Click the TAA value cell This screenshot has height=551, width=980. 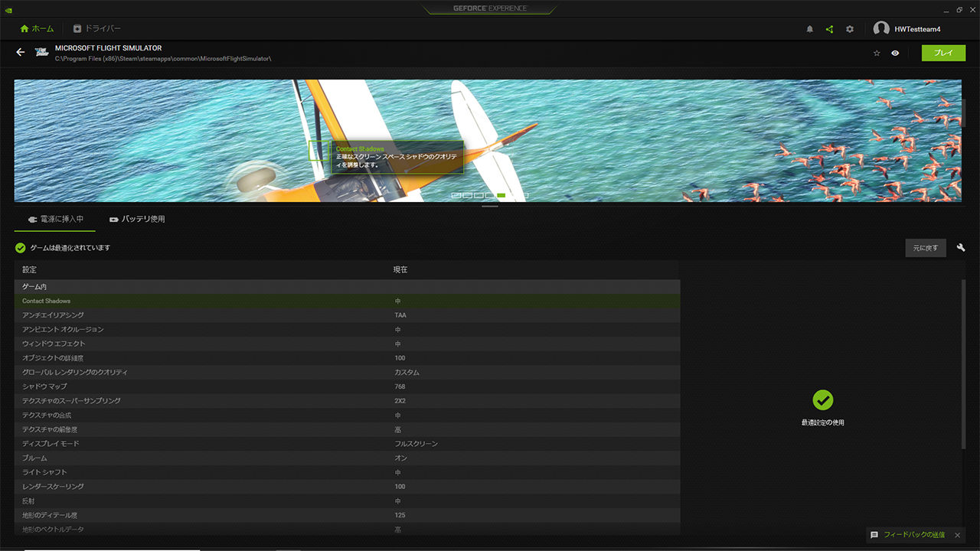click(400, 315)
